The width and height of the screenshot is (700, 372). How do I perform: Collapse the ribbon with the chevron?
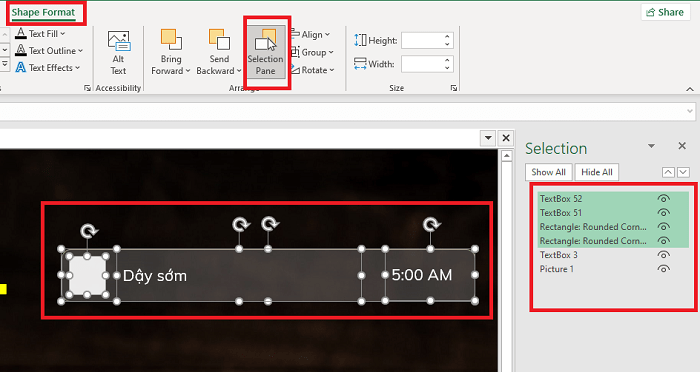(690, 89)
